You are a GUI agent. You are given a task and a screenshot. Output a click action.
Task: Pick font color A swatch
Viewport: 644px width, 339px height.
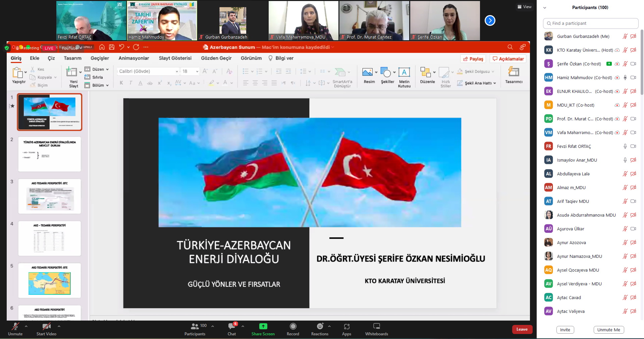(x=225, y=83)
